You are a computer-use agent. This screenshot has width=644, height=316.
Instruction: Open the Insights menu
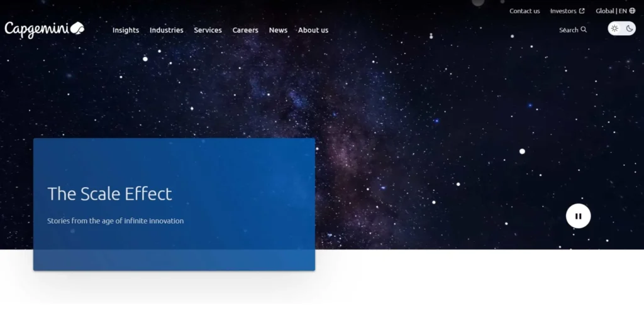pos(126,30)
